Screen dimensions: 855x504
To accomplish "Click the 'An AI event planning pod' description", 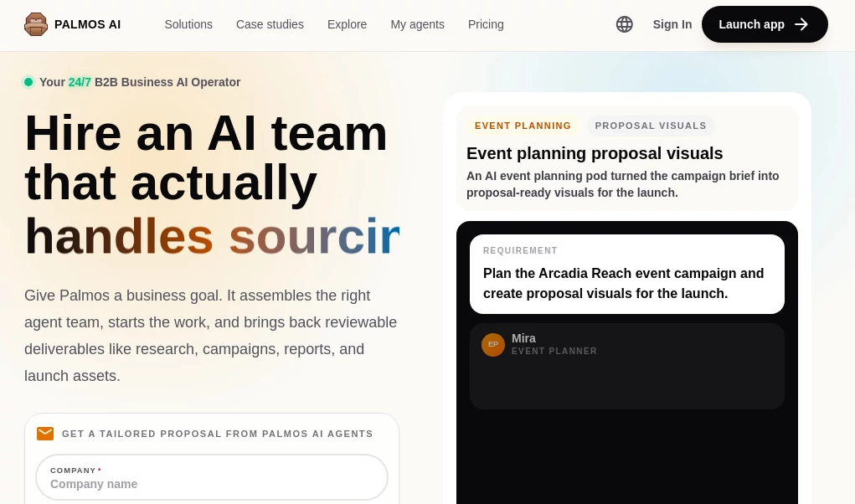I will click(623, 184).
